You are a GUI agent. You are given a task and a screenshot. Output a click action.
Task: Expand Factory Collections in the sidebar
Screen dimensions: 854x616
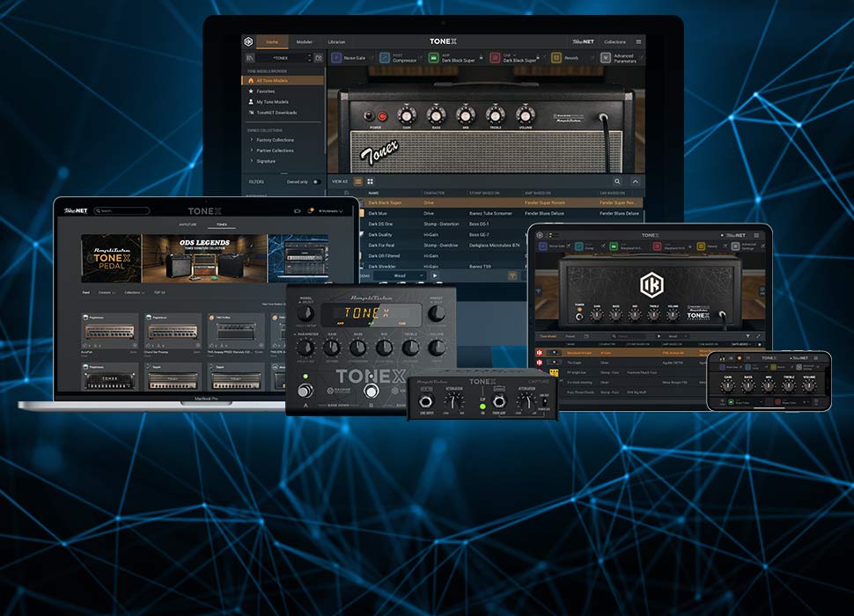[273, 141]
